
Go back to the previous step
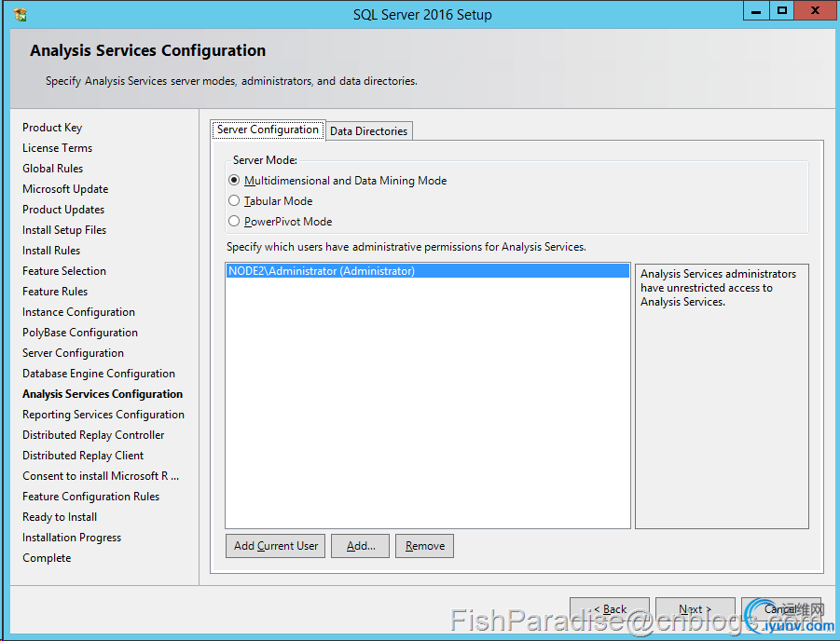tap(610, 609)
